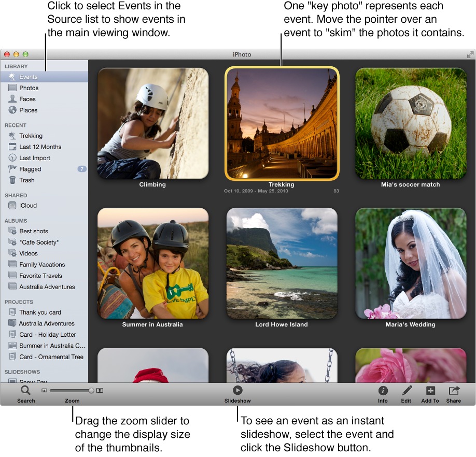Open the Flagged photos item
This screenshot has width=476, height=457.
[x=30, y=169]
